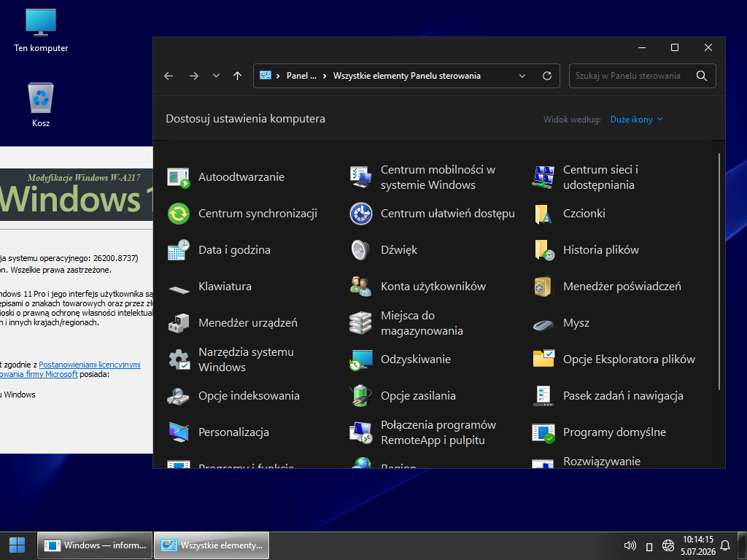Click Dostosuj ustawienia komputera heading
The height and width of the screenshot is (560, 747).
click(245, 119)
